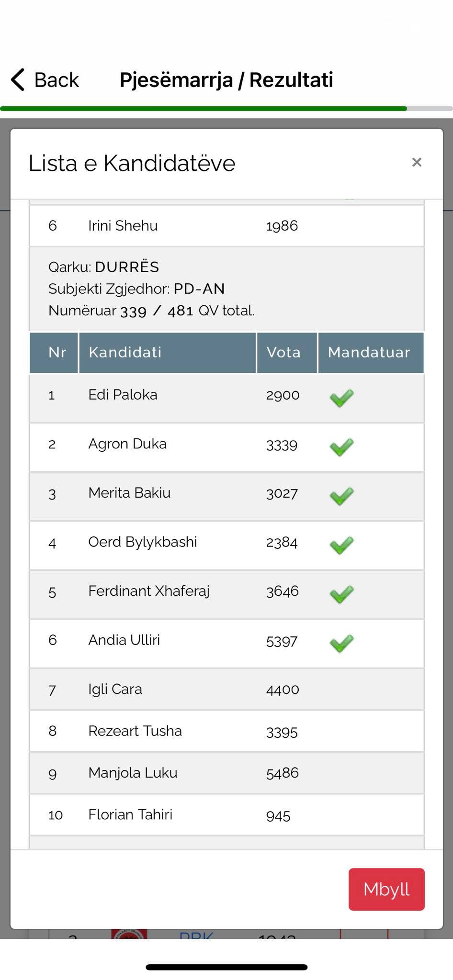Viewport: 453px width, 980px height.
Task: Close the Lista e Kandidatëve dialog
Action: point(417,162)
